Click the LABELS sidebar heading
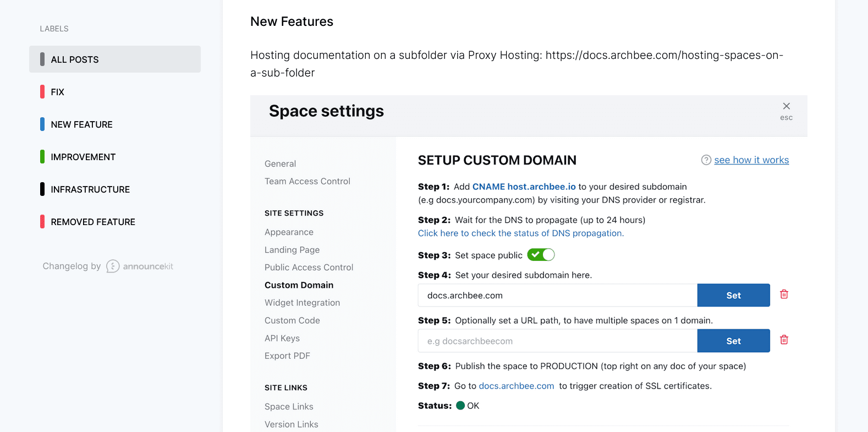The width and height of the screenshot is (868, 432). coord(54,29)
